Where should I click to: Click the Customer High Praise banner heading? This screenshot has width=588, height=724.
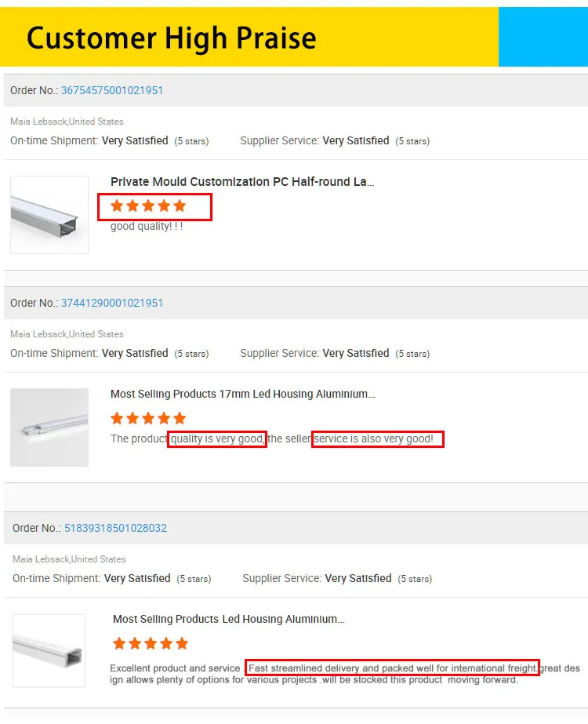click(x=172, y=38)
